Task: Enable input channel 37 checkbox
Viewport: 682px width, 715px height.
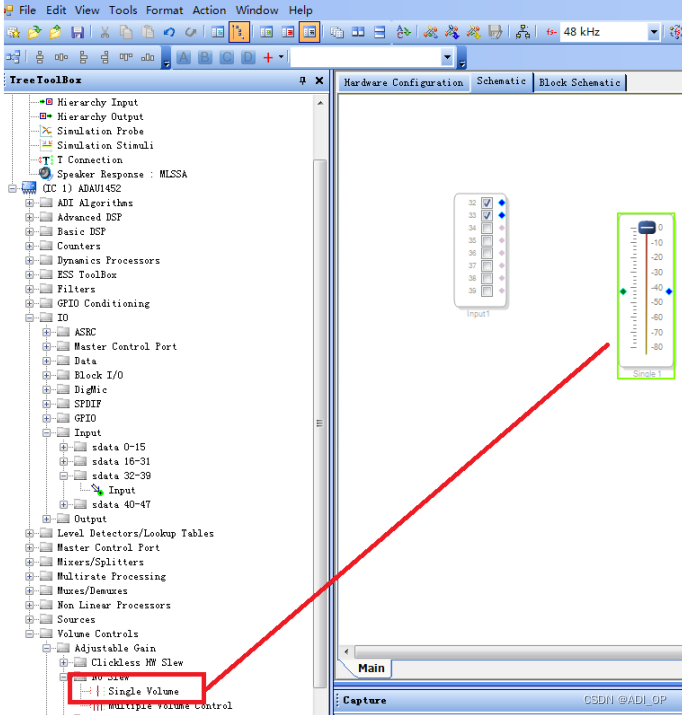Action: point(487,265)
